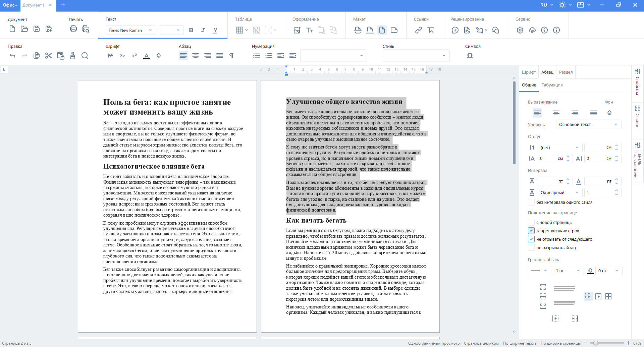Uncheck 'запрет висячих строк' option
The width and height of the screenshot is (644, 347).
[x=531, y=231]
